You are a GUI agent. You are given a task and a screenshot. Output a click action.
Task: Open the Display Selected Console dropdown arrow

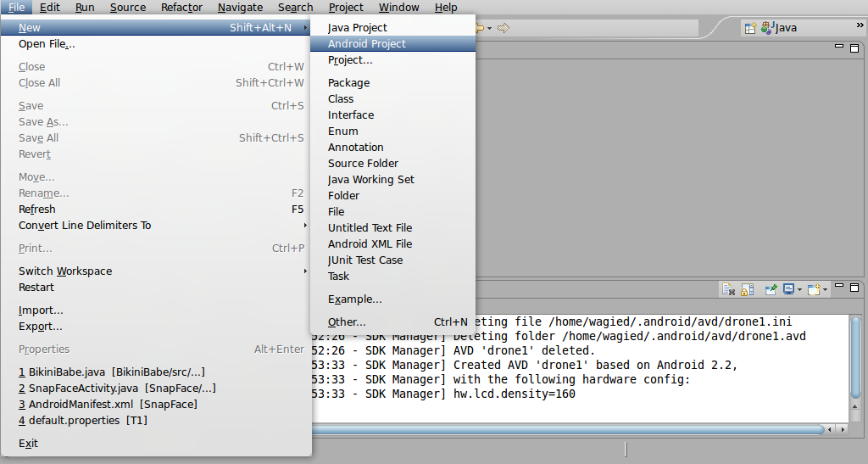click(x=799, y=289)
